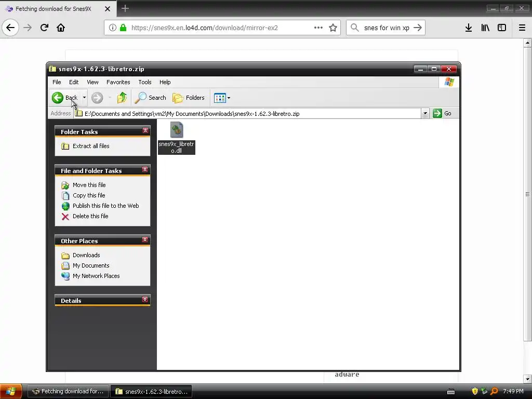The height and width of the screenshot is (399, 532).
Task: Submit search with the arrow in search box
Action: tap(418, 28)
